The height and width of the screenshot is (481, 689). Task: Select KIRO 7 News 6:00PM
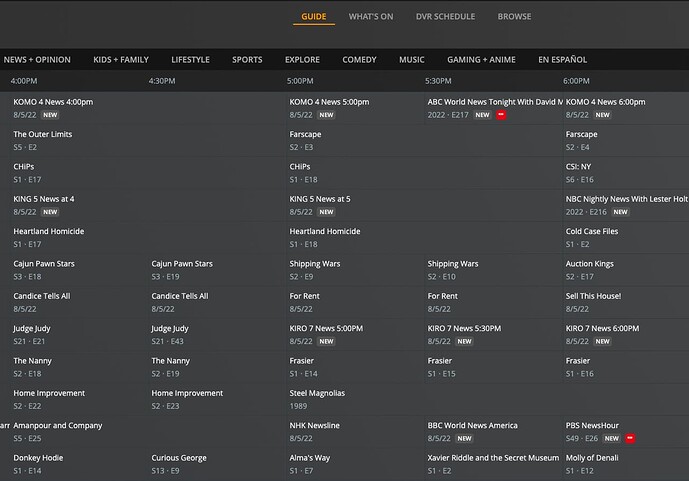(x=626, y=335)
